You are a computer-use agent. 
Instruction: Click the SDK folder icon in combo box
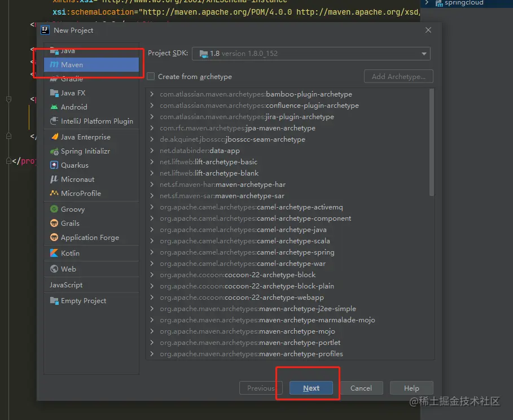[x=204, y=54]
